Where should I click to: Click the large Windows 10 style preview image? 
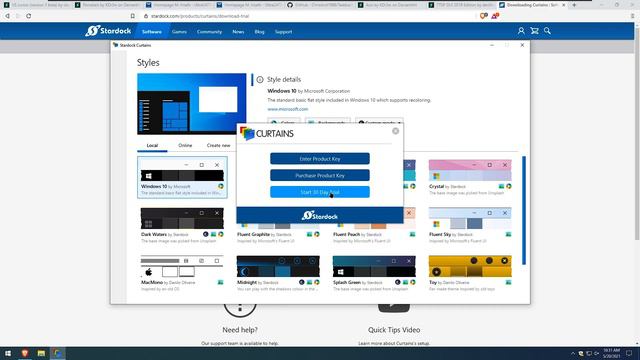[191, 104]
